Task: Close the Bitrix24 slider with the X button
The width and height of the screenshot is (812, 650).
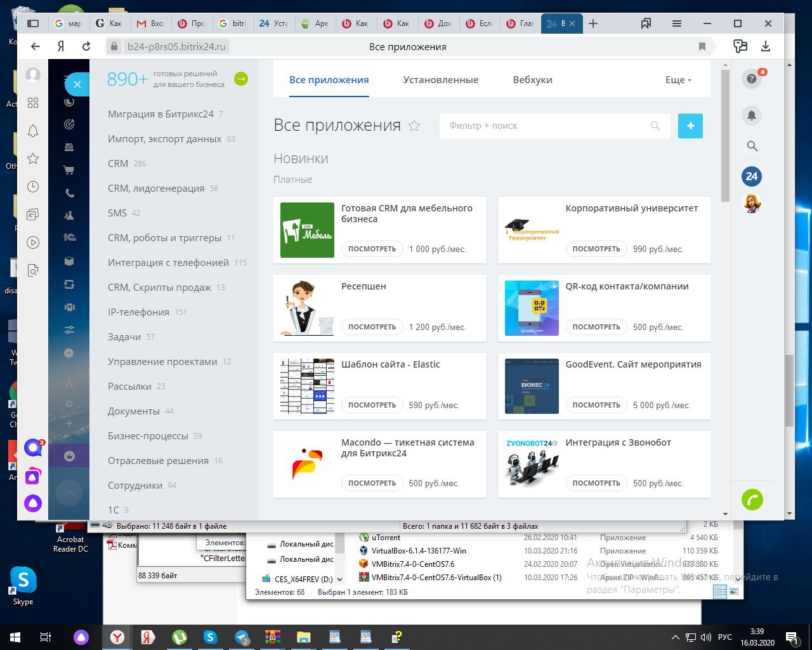Action: 77,84
